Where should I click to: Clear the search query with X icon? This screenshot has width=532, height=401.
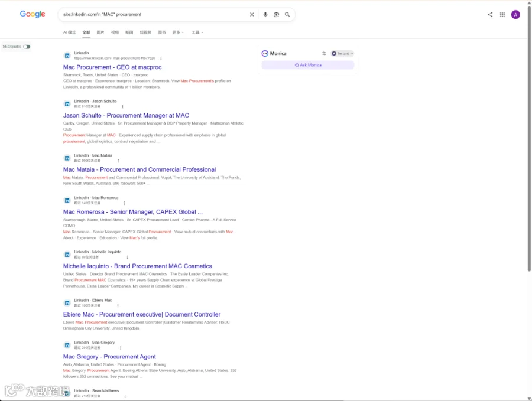(x=252, y=15)
